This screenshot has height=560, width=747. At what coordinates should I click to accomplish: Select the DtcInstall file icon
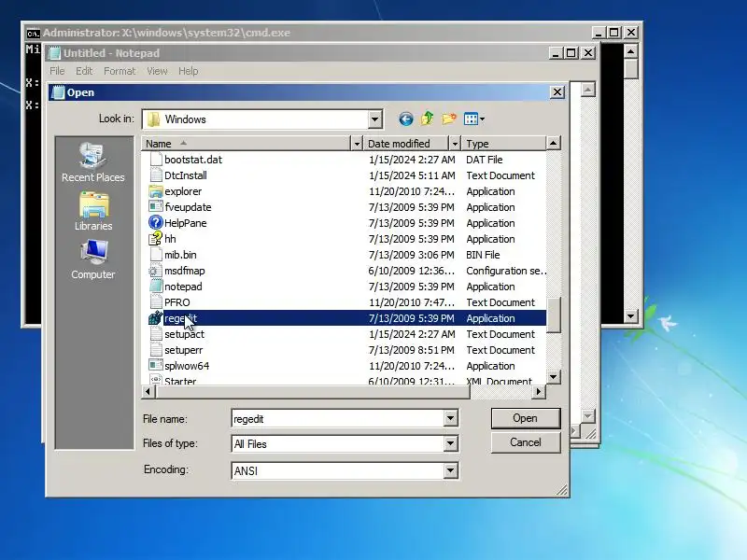tap(156, 175)
